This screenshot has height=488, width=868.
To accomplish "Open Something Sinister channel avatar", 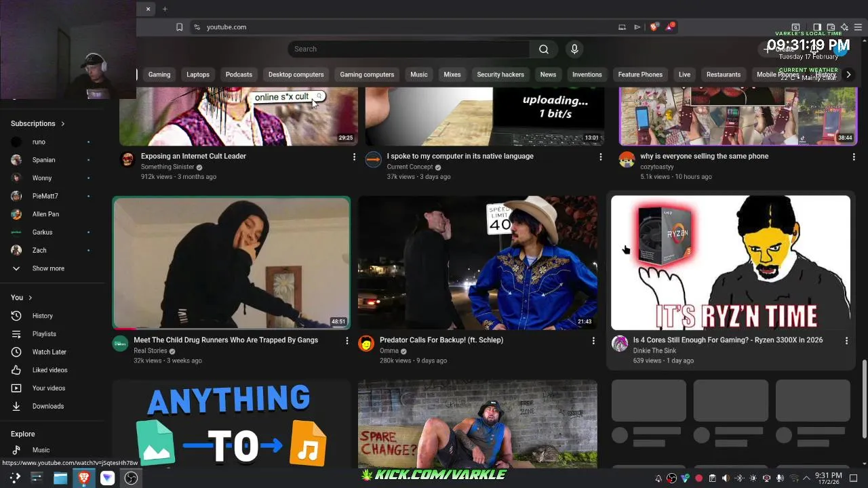I will [127, 159].
